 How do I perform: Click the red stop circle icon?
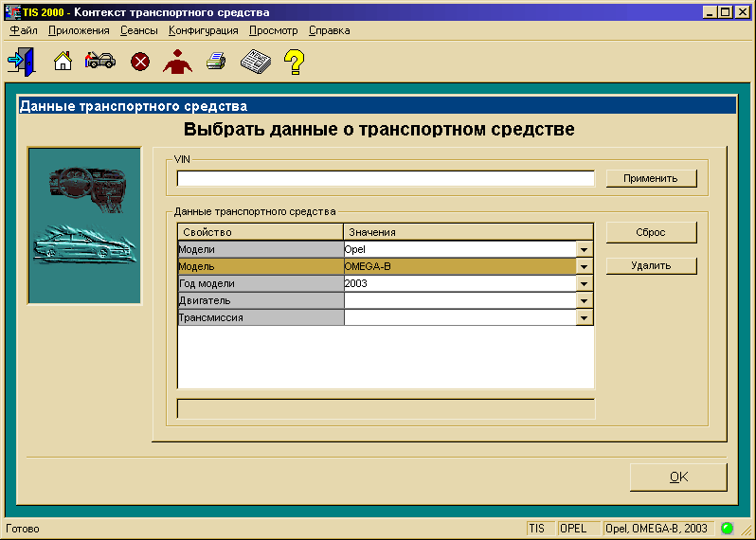[140, 62]
